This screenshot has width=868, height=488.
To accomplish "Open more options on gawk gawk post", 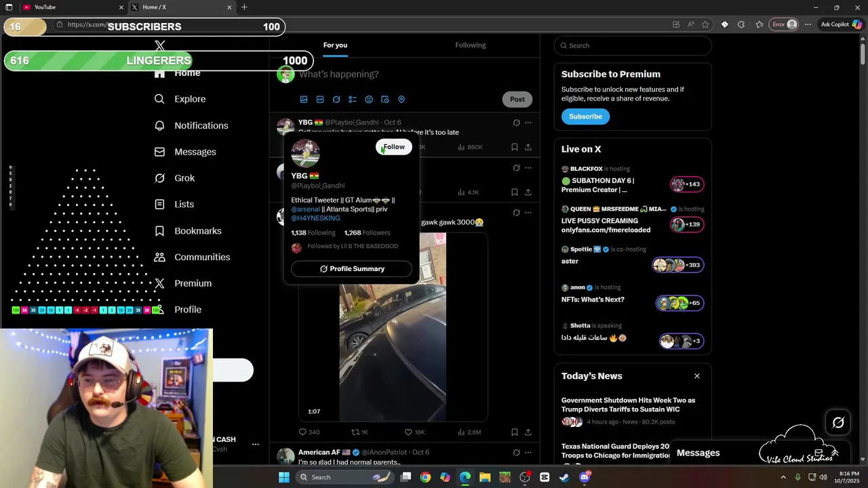I will click(x=528, y=212).
